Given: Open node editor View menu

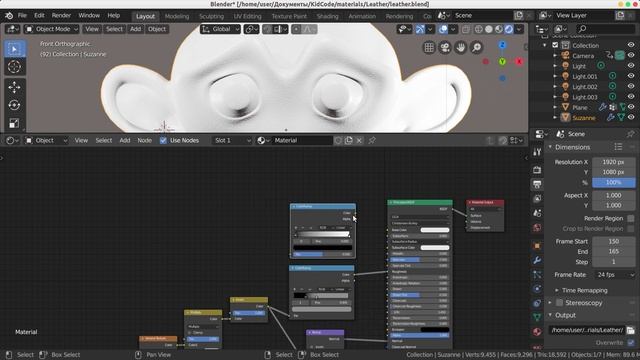Looking at the screenshot, I should point(81,140).
